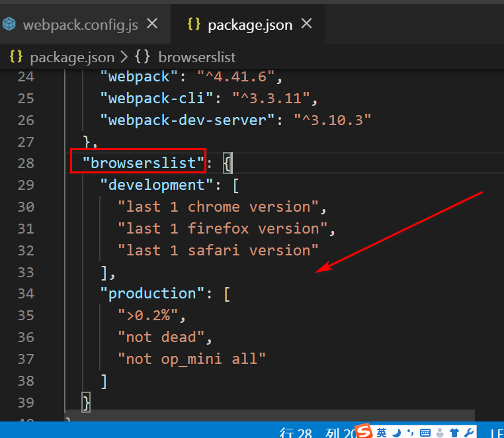Viewport: 504px width, 438px height.
Task: Open browserslist breadcrumb segment
Action: 197,58
